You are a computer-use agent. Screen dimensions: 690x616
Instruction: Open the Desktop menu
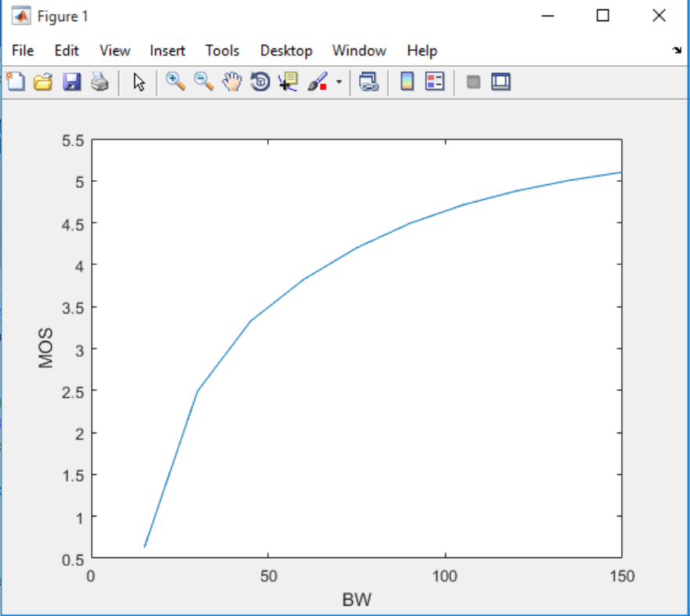tap(286, 51)
